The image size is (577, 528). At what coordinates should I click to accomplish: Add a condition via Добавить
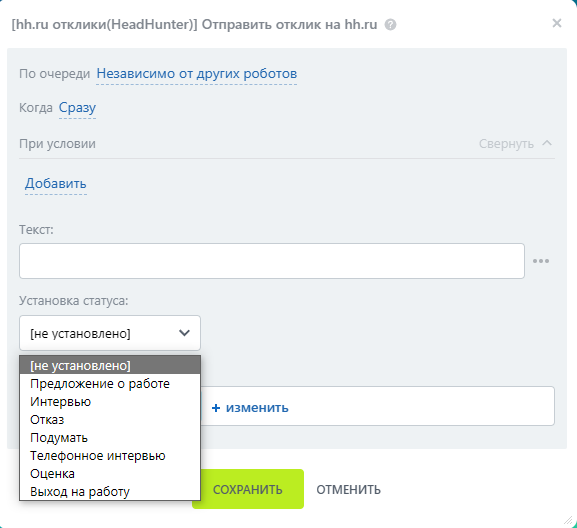(x=56, y=183)
